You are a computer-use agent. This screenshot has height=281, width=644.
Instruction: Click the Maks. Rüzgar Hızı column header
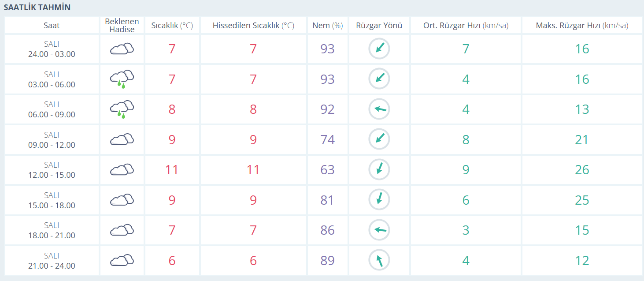tap(582, 26)
